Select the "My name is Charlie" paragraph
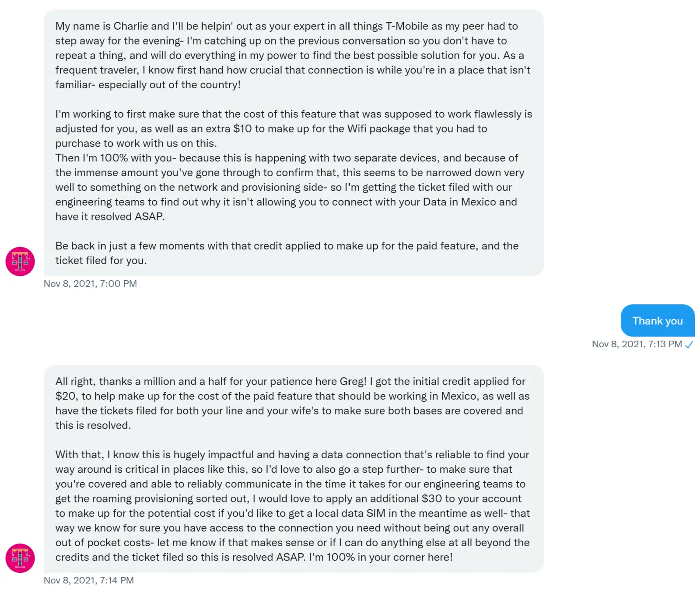 click(293, 55)
